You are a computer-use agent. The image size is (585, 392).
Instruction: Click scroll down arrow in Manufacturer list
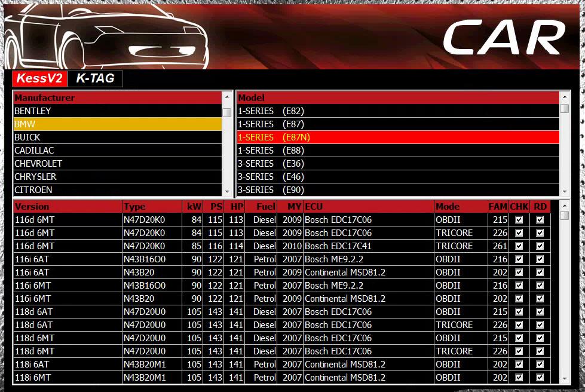(227, 191)
